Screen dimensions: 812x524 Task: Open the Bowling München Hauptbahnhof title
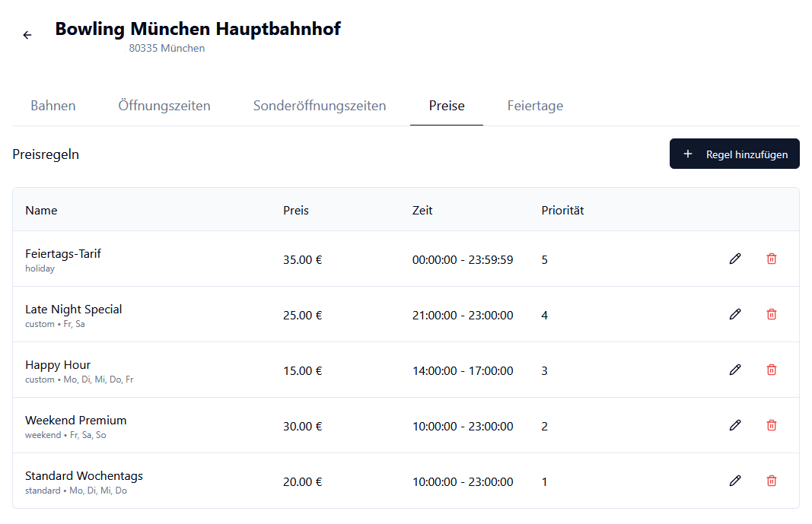pos(197,29)
